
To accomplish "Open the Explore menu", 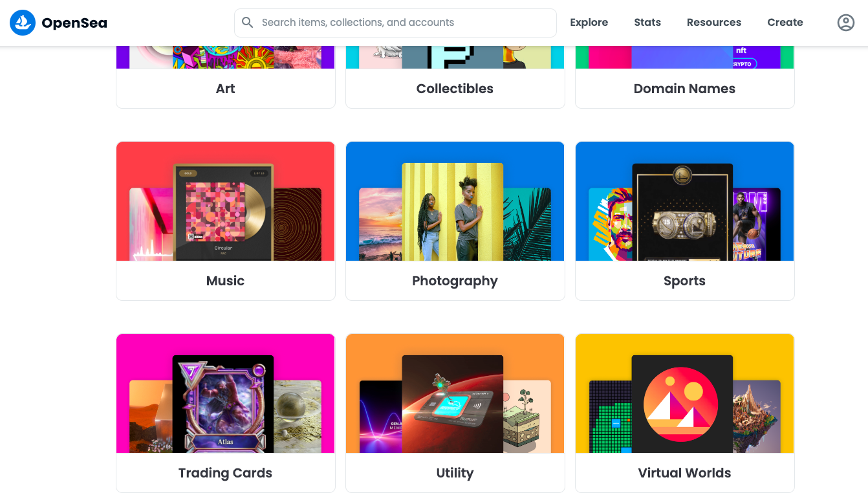I will [x=589, y=23].
